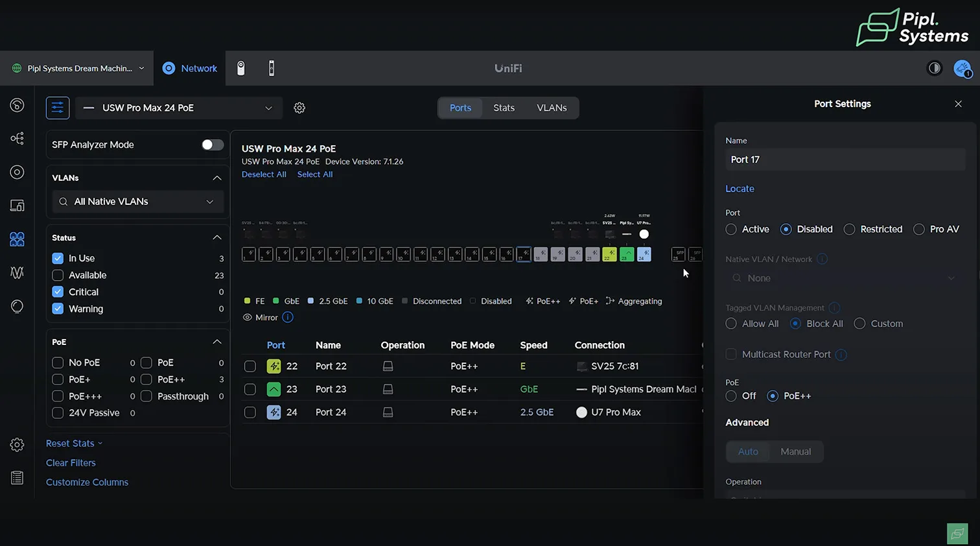Click the port 24 PoE icon in table
980x546 pixels.
(274, 412)
